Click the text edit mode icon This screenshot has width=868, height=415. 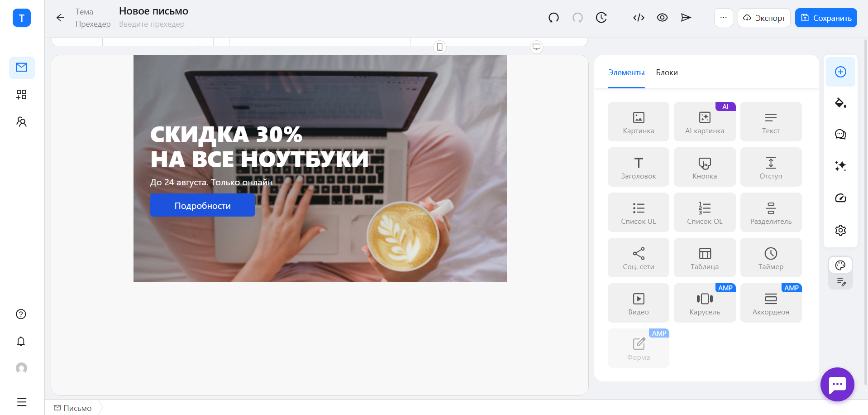pos(841,282)
